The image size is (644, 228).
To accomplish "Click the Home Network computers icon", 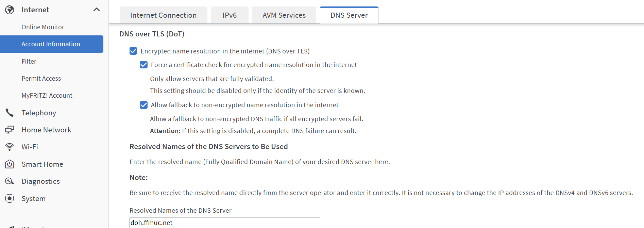I will tap(10, 130).
